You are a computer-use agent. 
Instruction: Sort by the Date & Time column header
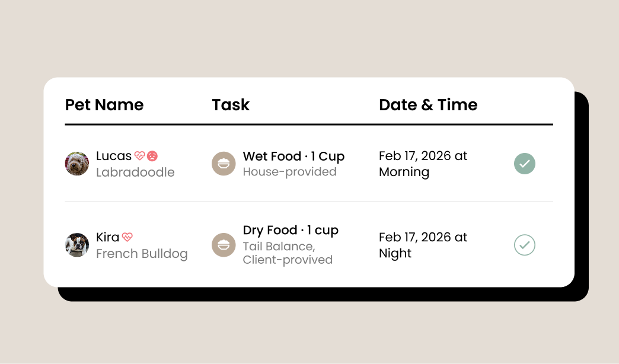[x=428, y=105]
